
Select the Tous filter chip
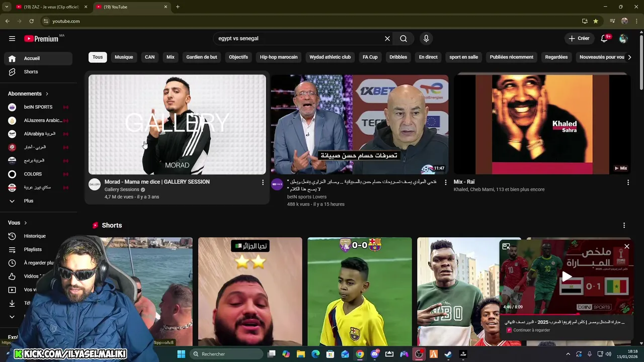pyautogui.click(x=98, y=57)
